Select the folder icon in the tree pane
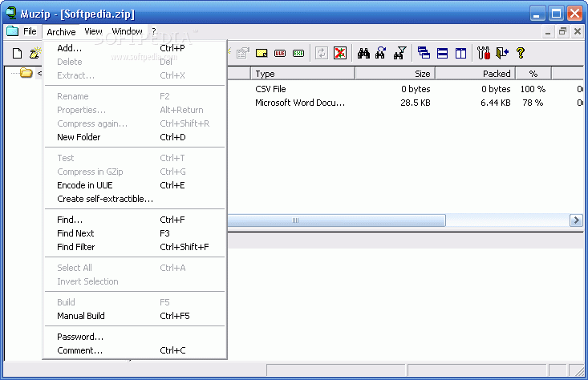The image size is (588, 380). [x=26, y=73]
